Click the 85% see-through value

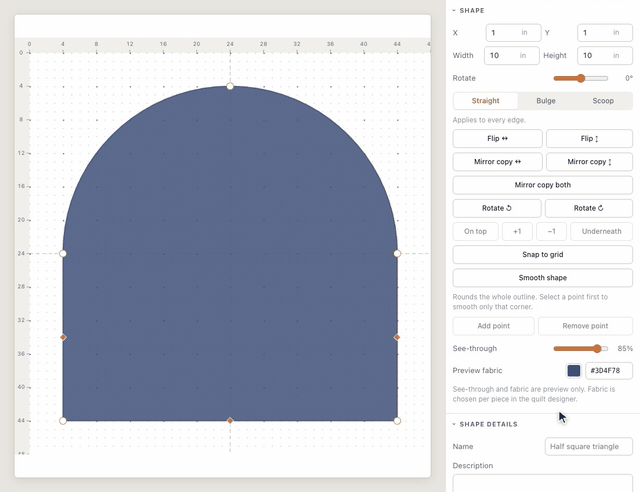(x=625, y=349)
